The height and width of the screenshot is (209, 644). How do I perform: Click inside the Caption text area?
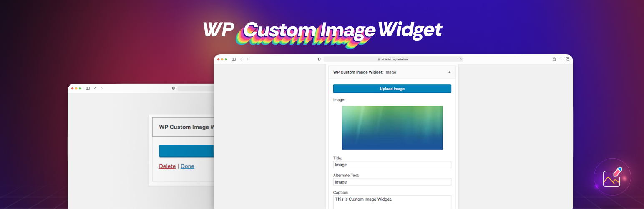[x=392, y=202]
